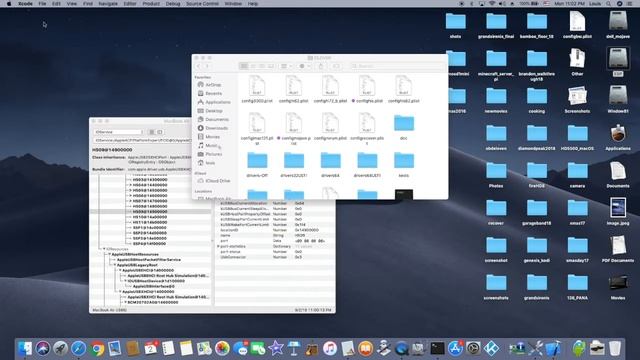This screenshot has height=360, width=640.
Task: Open Finder from the Dock
Action: click(24, 348)
